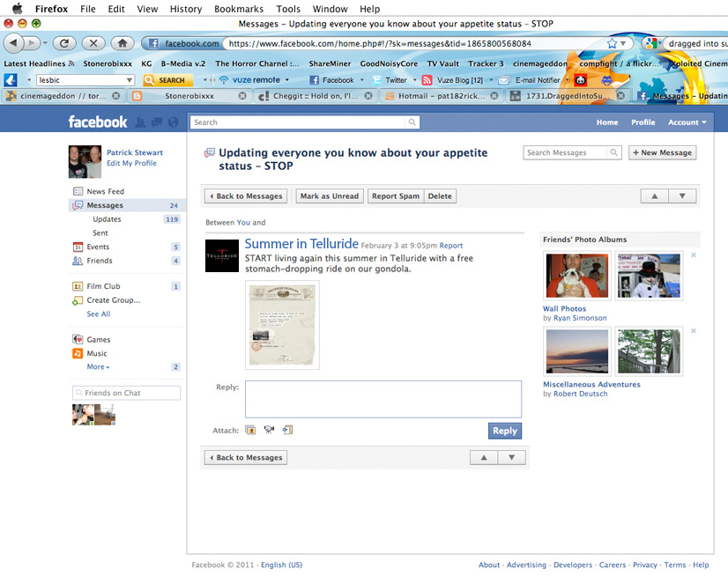Click the Privacy footer link
Image resolution: width=728 pixels, height=576 pixels.
pos(645,565)
